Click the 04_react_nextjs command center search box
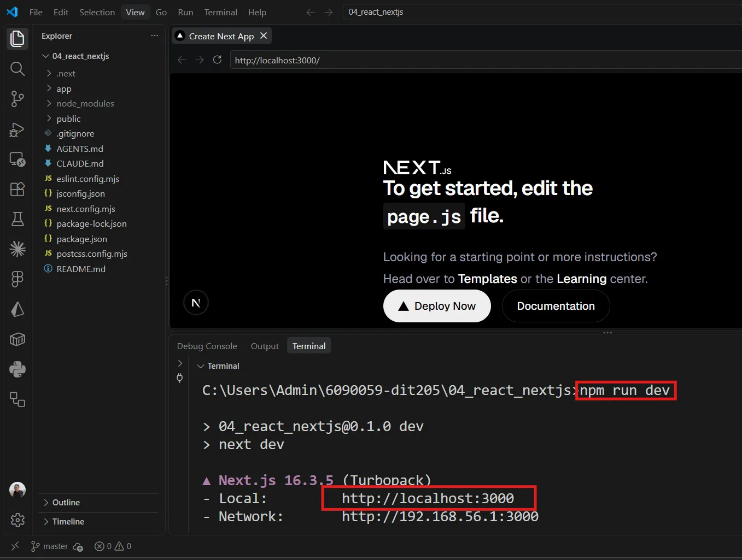The height and width of the screenshot is (560, 742). (541, 12)
